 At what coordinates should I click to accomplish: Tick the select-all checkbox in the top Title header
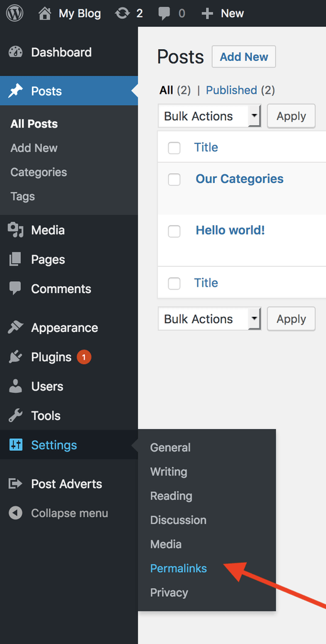(174, 148)
